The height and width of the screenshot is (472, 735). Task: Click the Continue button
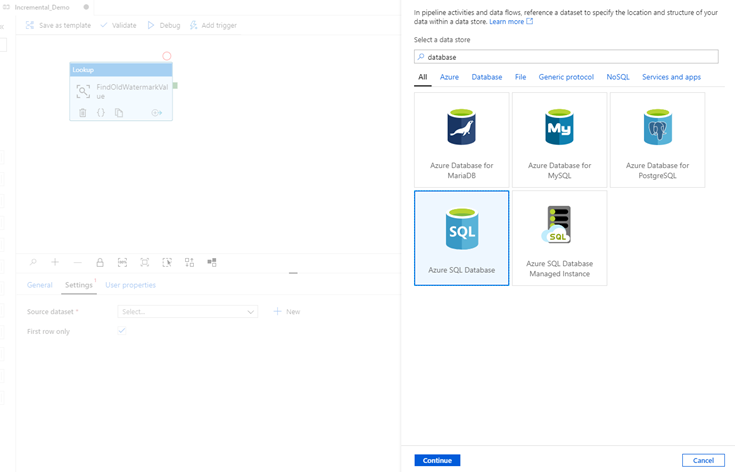pos(437,460)
